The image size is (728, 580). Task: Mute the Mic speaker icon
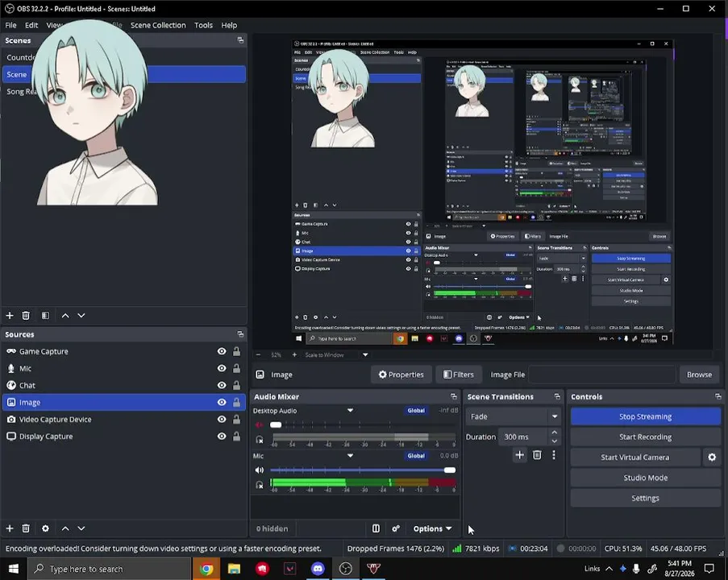tap(260, 470)
